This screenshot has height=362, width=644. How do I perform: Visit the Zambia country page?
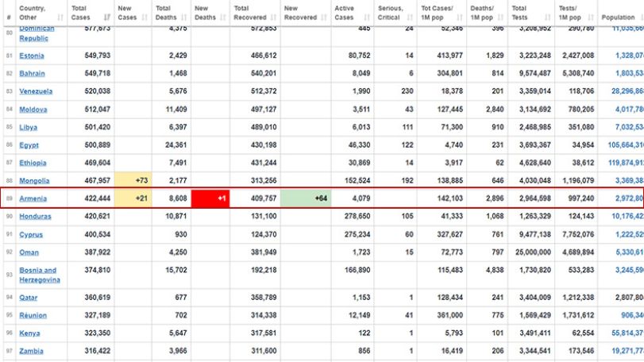tap(31, 351)
